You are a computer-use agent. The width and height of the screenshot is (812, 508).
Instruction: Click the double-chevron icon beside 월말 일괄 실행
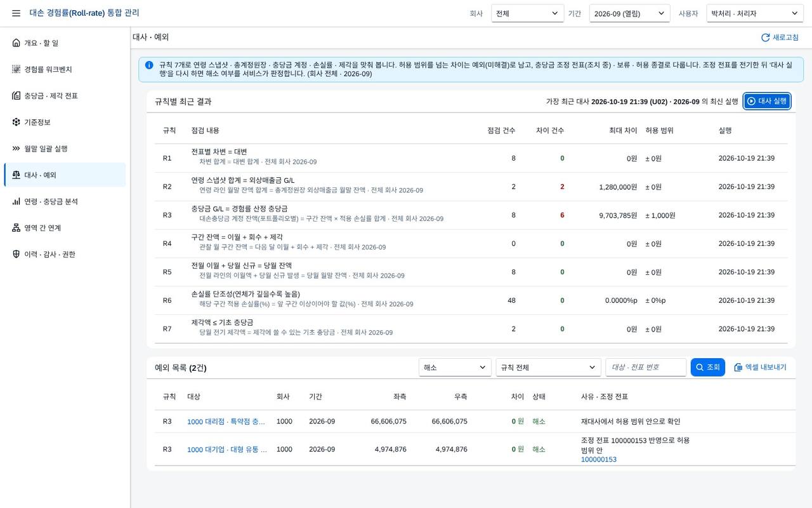point(16,149)
